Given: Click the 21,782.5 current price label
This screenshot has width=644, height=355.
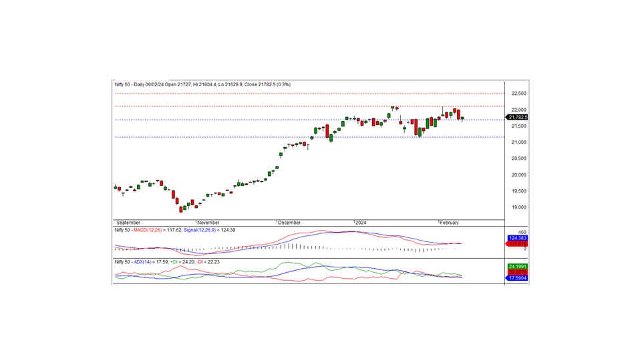Looking at the screenshot, I should pyautogui.click(x=518, y=117).
